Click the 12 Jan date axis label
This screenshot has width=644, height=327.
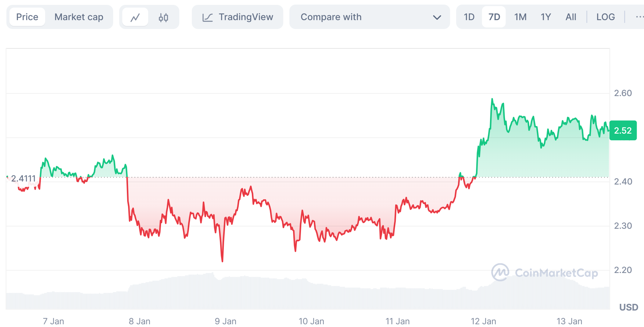(x=483, y=321)
